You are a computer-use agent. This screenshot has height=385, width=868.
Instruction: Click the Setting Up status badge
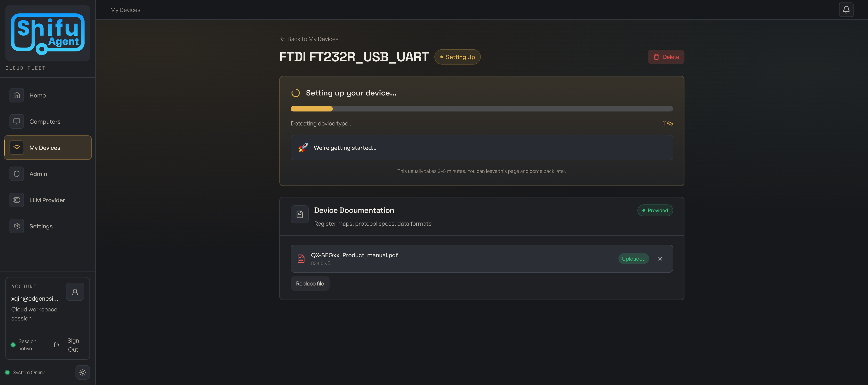point(457,57)
